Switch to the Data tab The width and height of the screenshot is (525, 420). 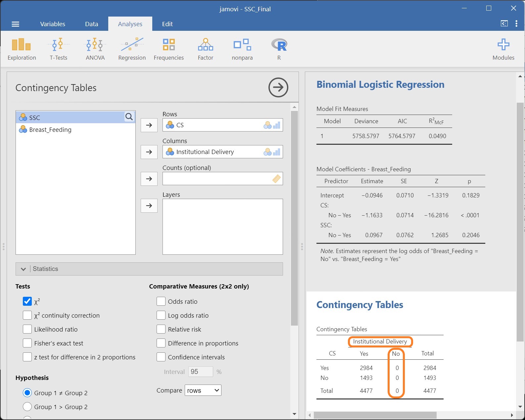(91, 24)
